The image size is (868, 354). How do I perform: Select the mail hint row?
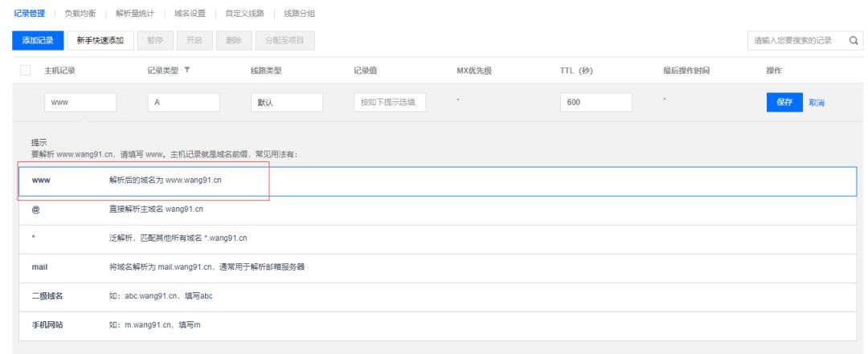pos(438,268)
